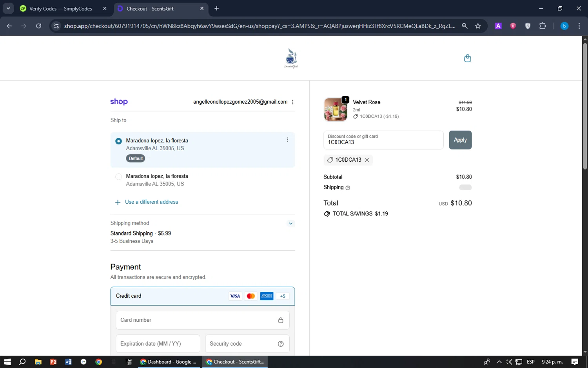Image resolution: width=588 pixels, height=368 pixels.
Task: Select the default Maradona lopez address radio
Action: pyautogui.click(x=118, y=141)
